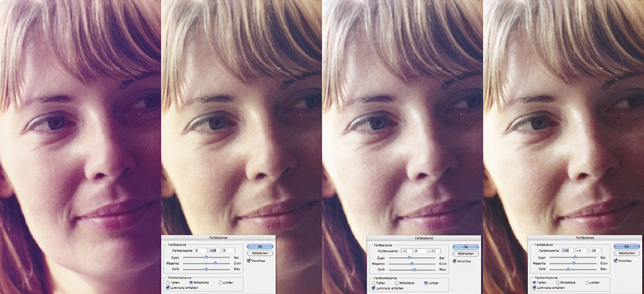Click OK in the dialog with Lichter selected
The image size is (644, 294).
pyautogui.click(x=466, y=247)
